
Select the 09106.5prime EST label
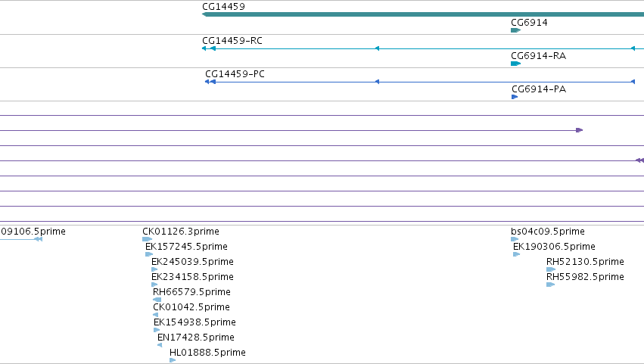click(33, 232)
